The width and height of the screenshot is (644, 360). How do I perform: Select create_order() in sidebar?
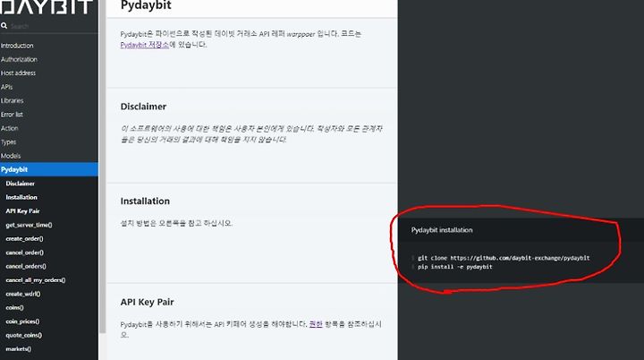(x=25, y=238)
